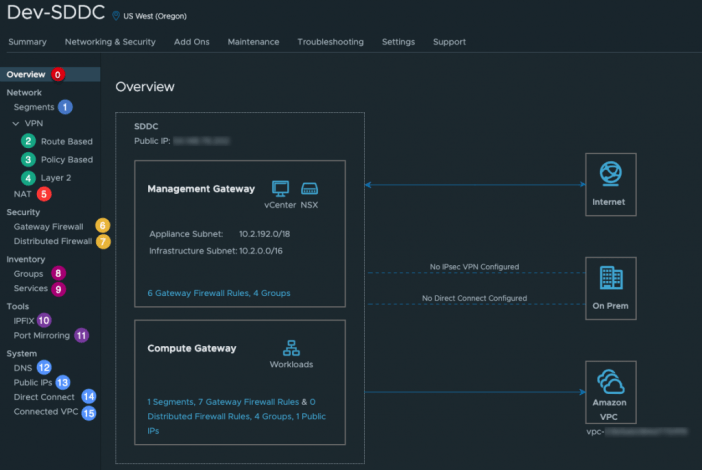Open Segments under Network
This screenshot has width=702, height=470.
[x=34, y=107]
